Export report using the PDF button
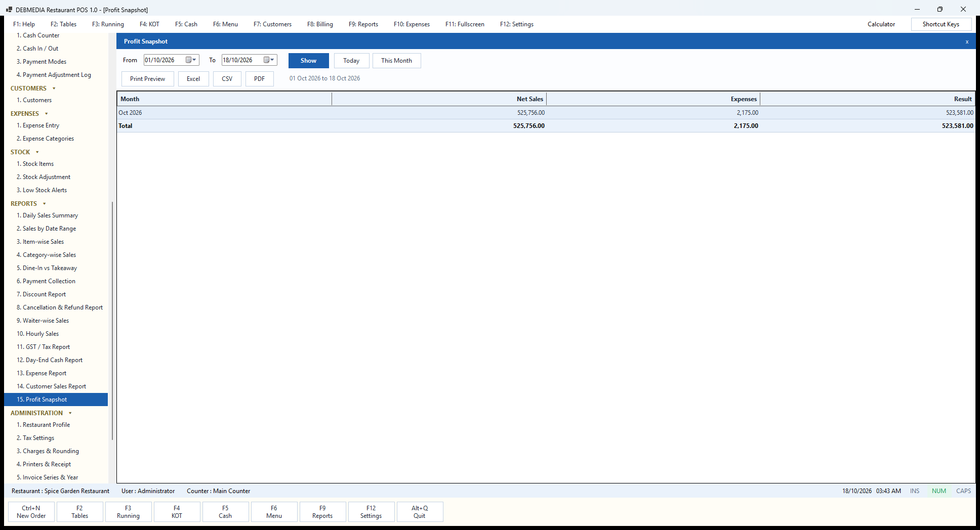The image size is (980, 530). (260, 79)
